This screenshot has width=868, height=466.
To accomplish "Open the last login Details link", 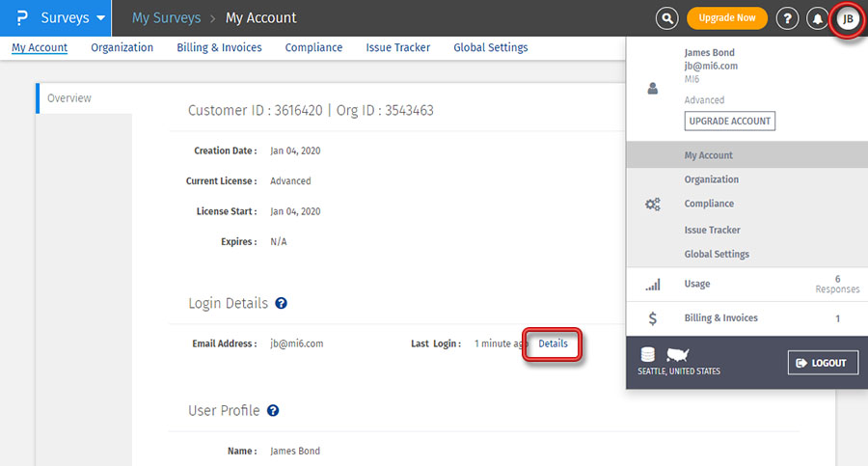I will (553, 344).
